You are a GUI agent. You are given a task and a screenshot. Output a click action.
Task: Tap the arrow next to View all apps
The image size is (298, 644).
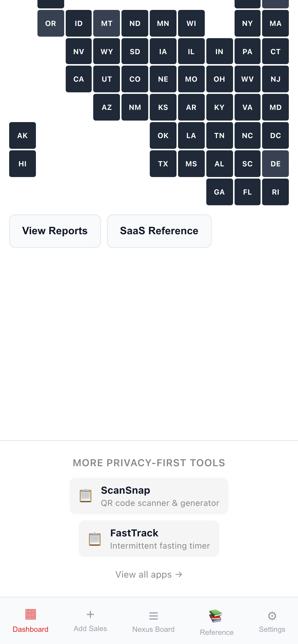pyautogui.click(x=179, y=574)
